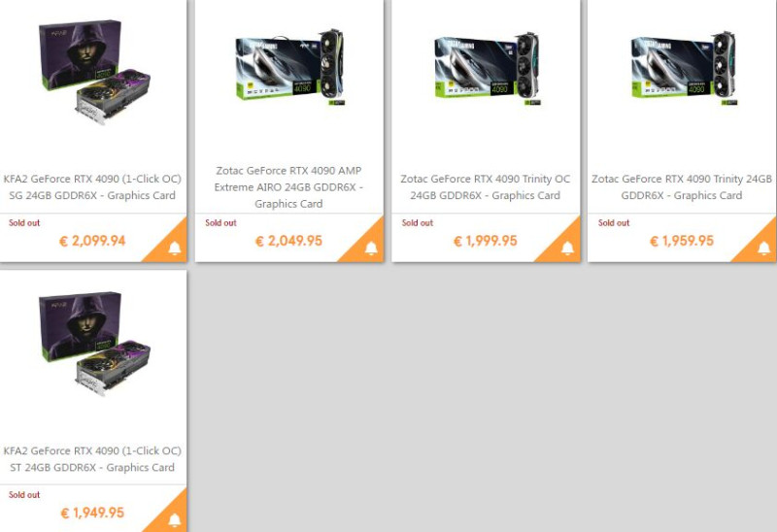Open KFA2 RTX 4090 SG product image

tap(94, 72)
